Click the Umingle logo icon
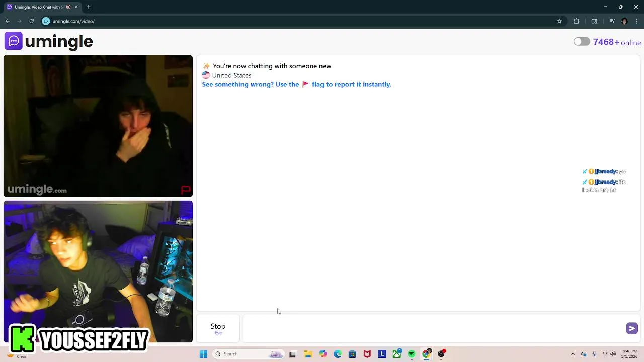The height and width of the screenshot is (362, 644). click(14, 41)
